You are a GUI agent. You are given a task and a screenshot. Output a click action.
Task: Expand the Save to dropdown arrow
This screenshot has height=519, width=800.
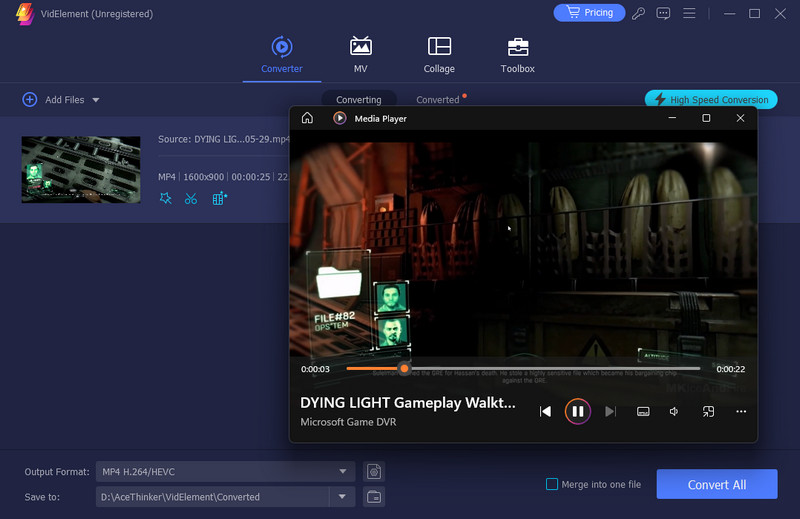(342, 497)
